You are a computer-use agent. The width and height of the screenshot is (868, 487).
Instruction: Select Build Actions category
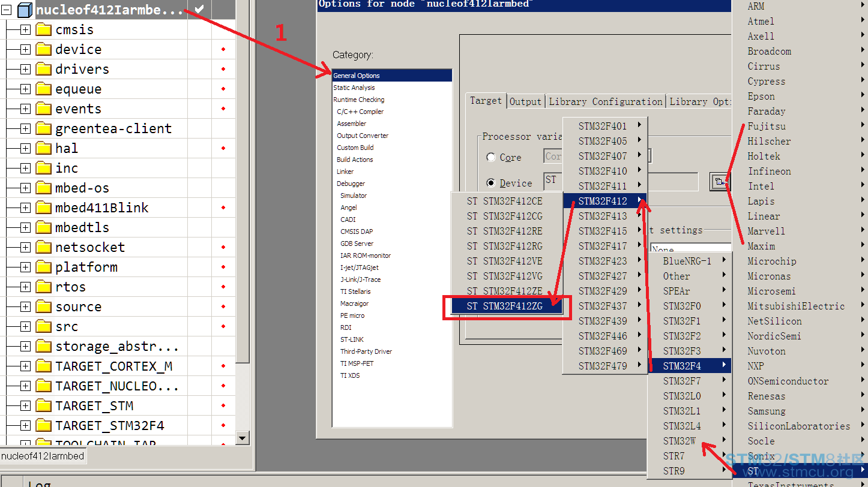click(355, 160)
